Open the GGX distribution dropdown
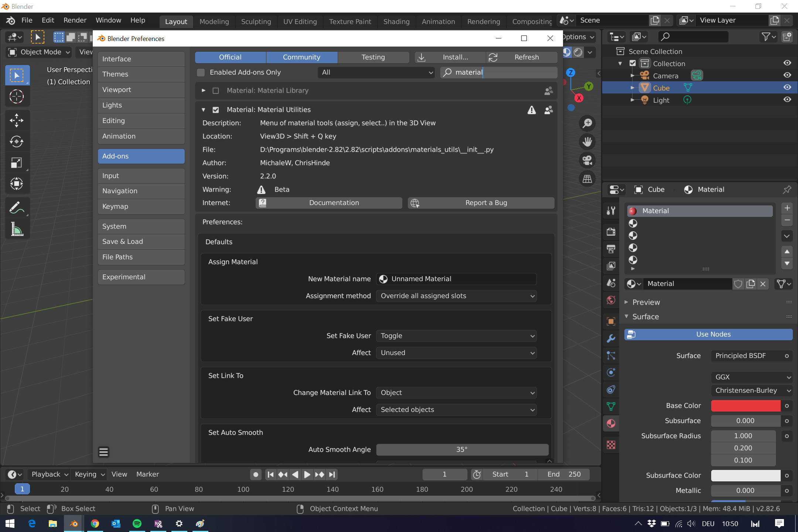The height and width of the screenshot is (532, 798). coord(751,377)
